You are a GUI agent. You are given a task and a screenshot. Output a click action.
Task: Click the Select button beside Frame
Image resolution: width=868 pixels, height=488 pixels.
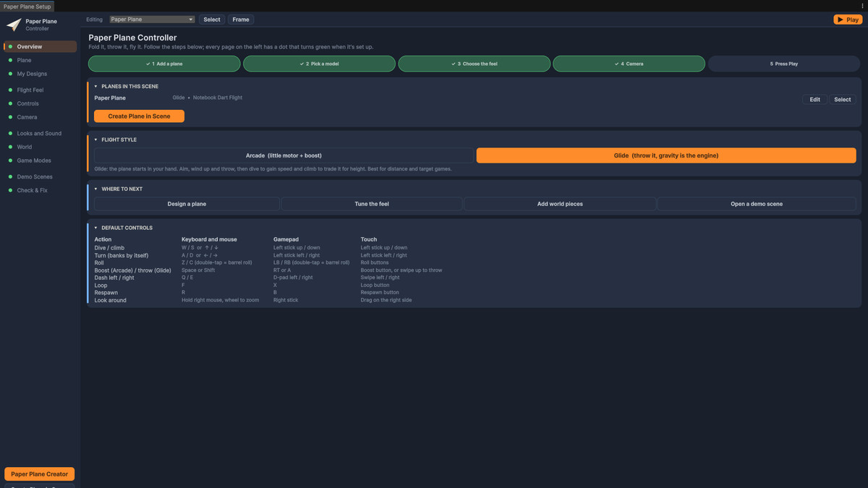point(212,20)
